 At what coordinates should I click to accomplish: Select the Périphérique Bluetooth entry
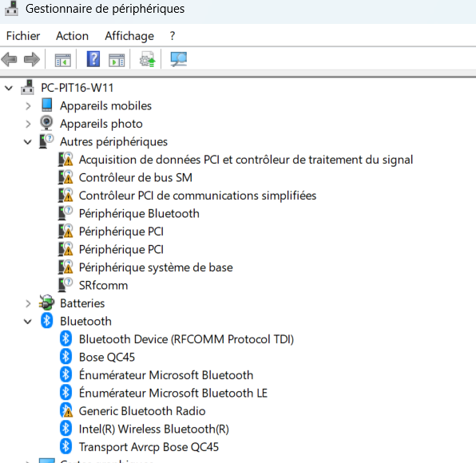point(139,214)
